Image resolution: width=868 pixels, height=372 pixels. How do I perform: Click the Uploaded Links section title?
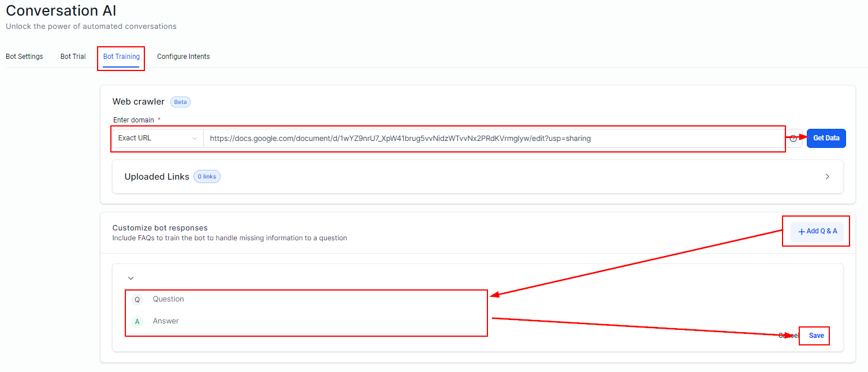click(157, 177)
